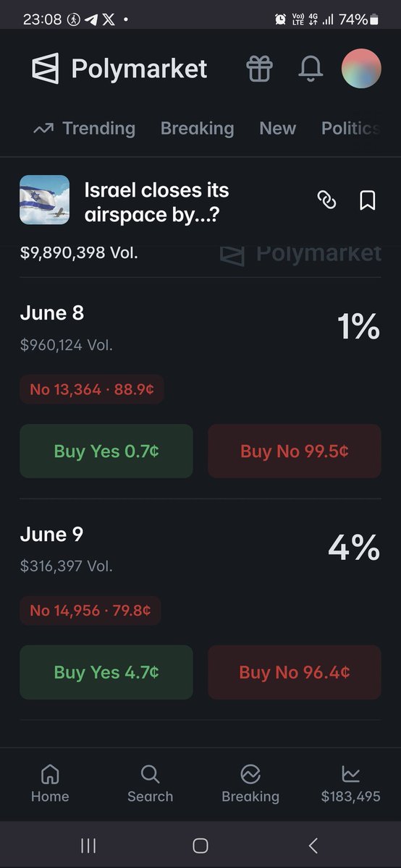The height and width of the screenshot is (868, 401).
Task: Tap the Israel flag market thumbnail
Action: (x=45, y=200)
